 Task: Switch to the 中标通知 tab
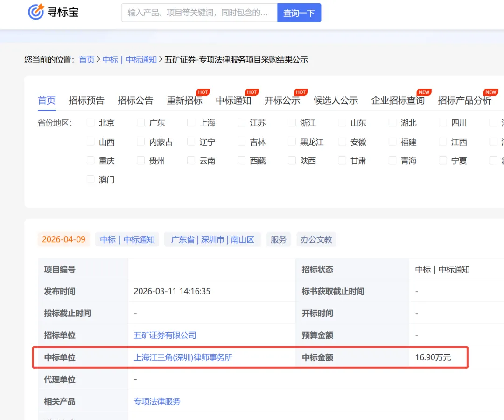(x=233, y=101)
